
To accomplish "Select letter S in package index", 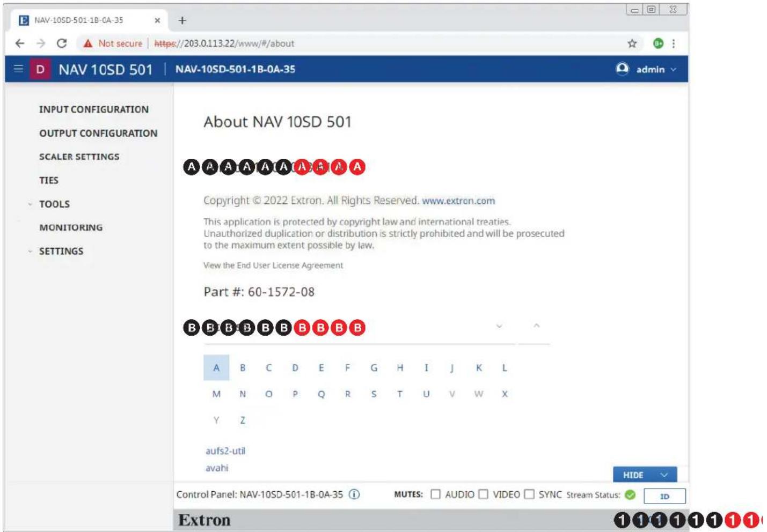I will [374, 394].
